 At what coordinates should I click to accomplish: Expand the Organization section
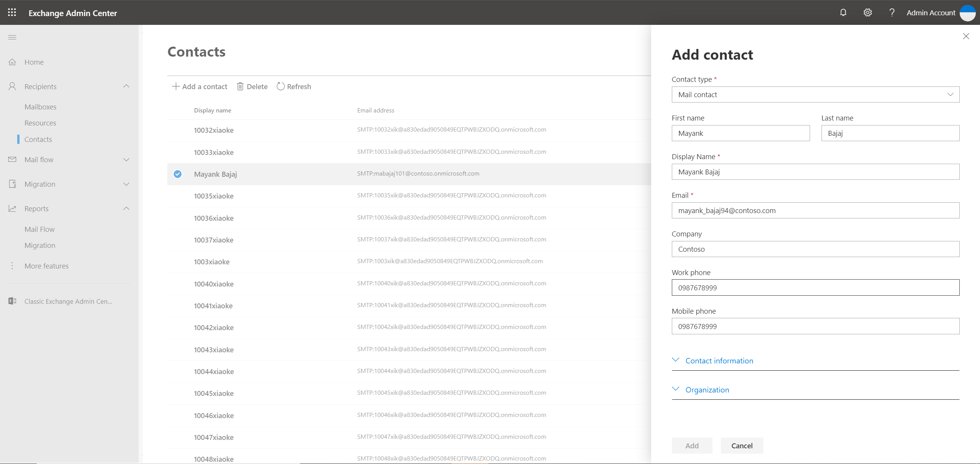707,389
